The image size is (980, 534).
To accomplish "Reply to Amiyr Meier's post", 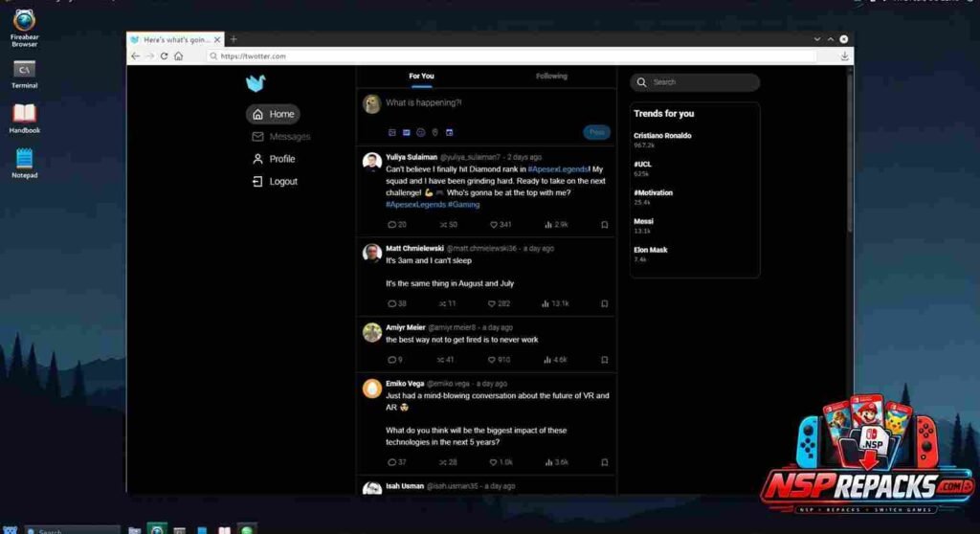I will 395,360.
